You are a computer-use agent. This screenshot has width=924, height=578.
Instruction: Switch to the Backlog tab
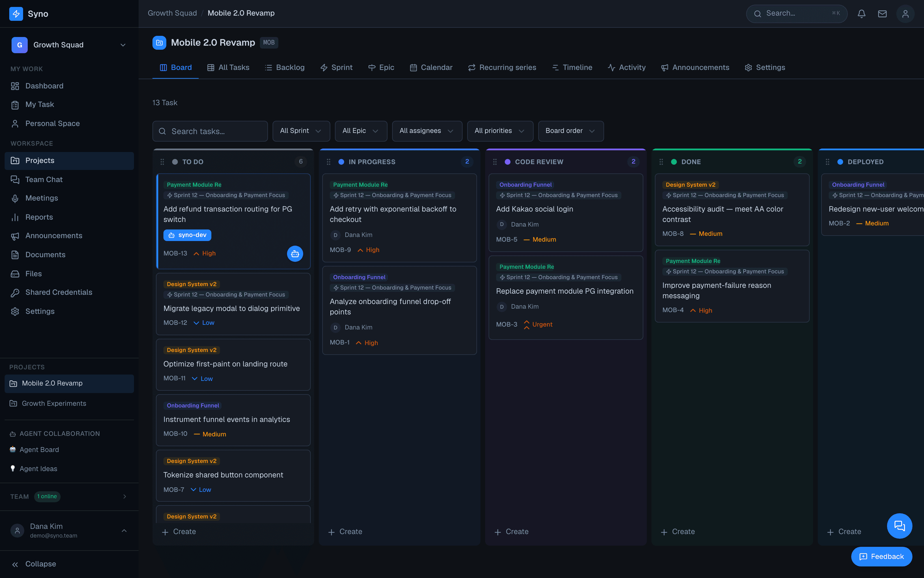tap(285, 68)
